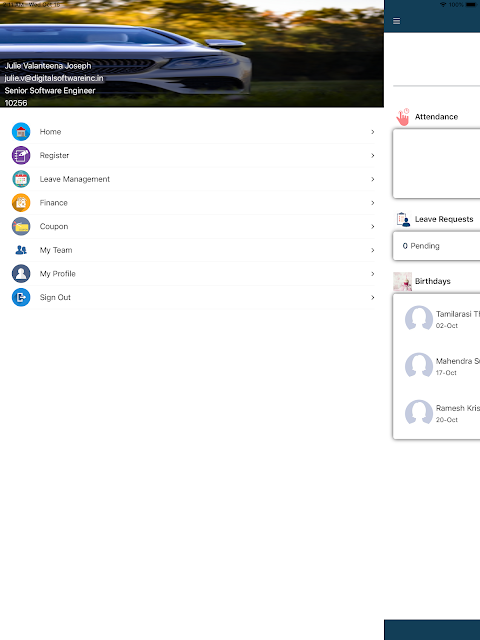Screen dimensions: 480x640
Task: Click the 02-Oct date text
Action: click(x=447, y=326)
